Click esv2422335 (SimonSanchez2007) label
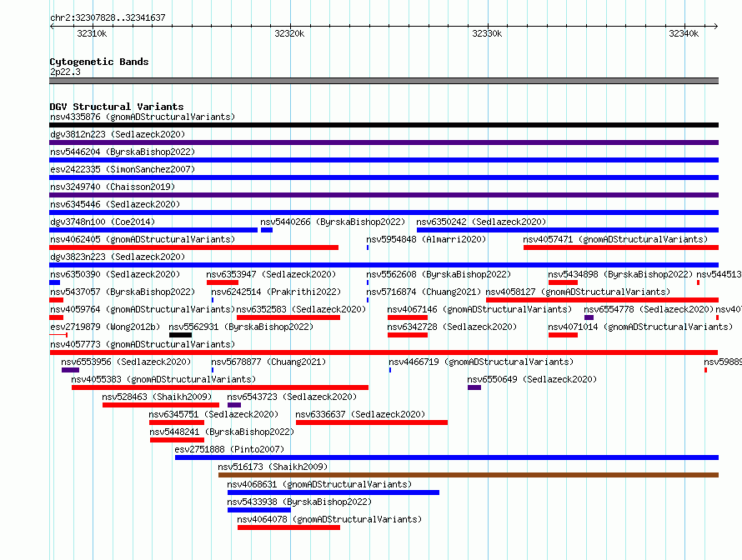This screenshot has width=742, height=560. (x=123, y=169)
